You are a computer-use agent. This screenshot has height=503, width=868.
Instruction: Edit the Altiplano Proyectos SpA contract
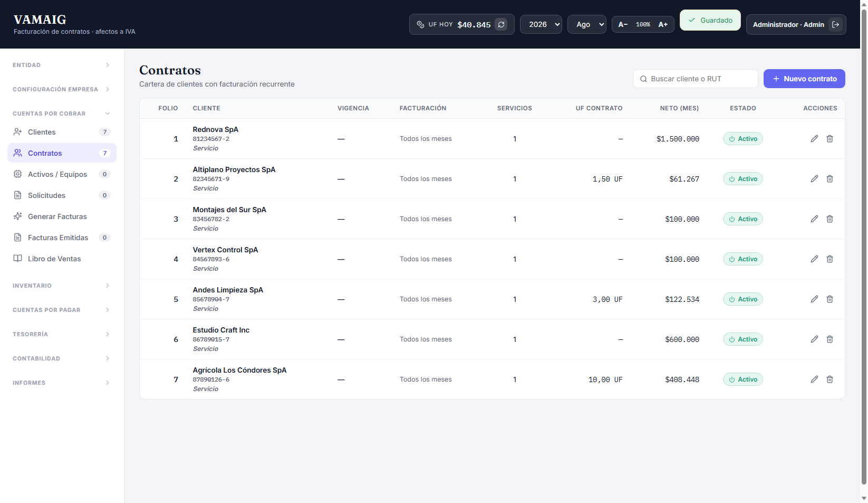click(814, 179)
